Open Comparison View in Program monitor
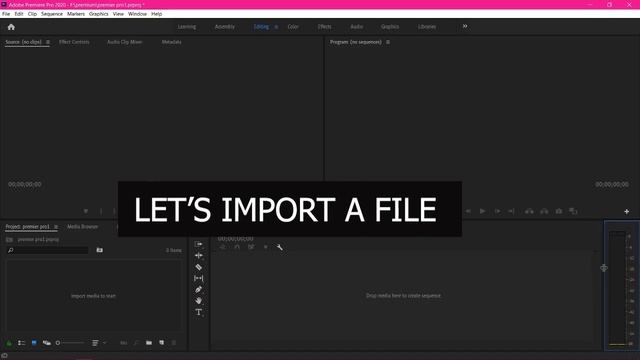This screenshot has height=360, width=640. pyautogui.click(x=573, y=211)
